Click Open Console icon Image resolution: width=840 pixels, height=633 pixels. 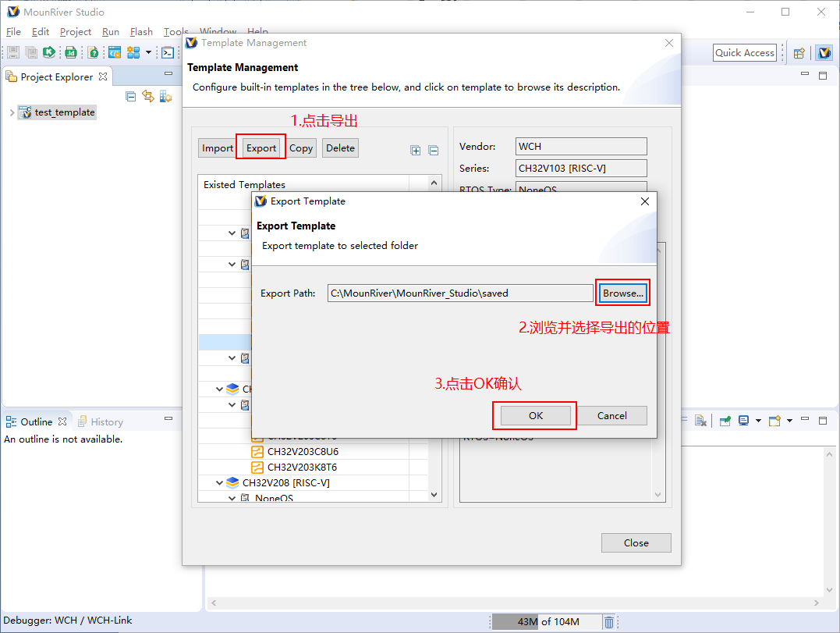pyautogui.click(x=774, y=421)
